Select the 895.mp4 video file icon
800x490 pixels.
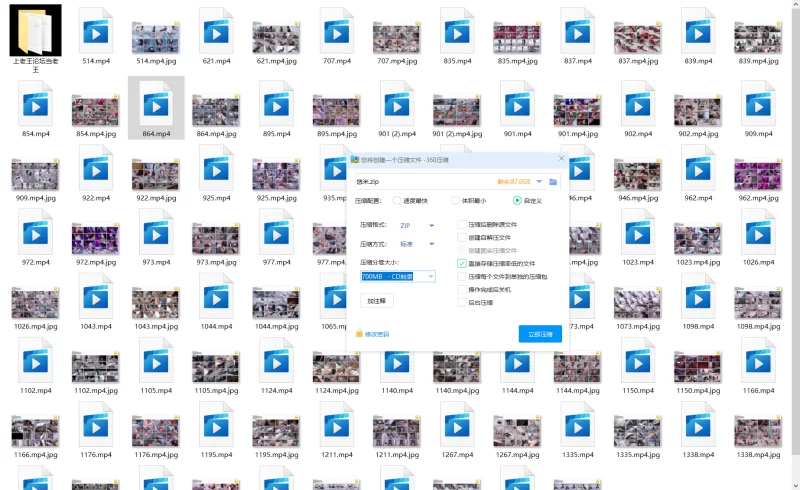pos(277,104)
